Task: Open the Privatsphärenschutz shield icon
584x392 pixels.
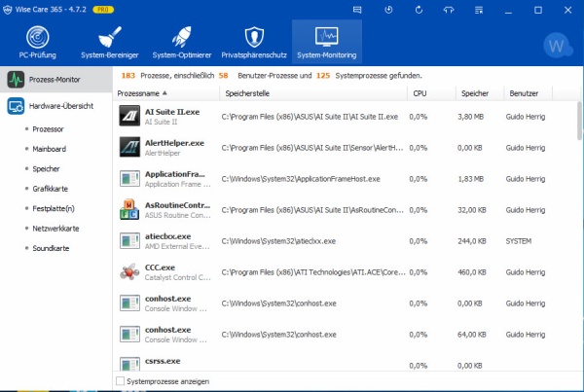Action: [x=254, y=37]
